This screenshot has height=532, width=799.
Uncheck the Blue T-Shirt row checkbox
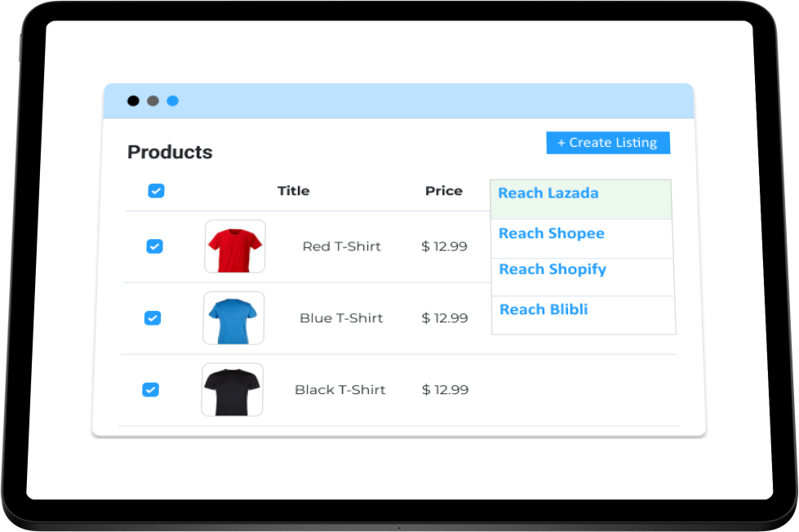coord(153,318)
